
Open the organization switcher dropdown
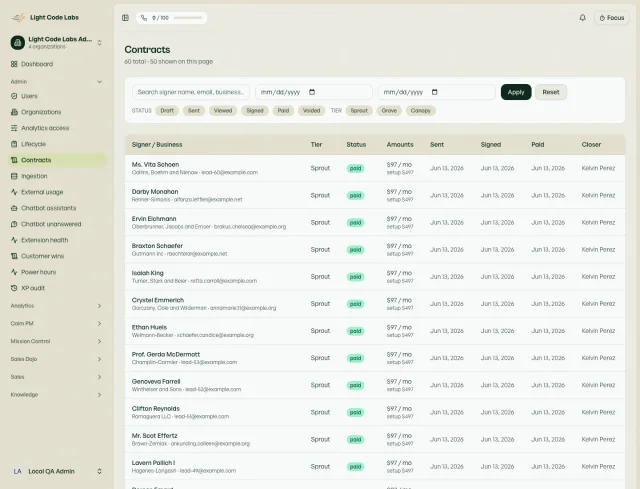(x=99, y=42)
